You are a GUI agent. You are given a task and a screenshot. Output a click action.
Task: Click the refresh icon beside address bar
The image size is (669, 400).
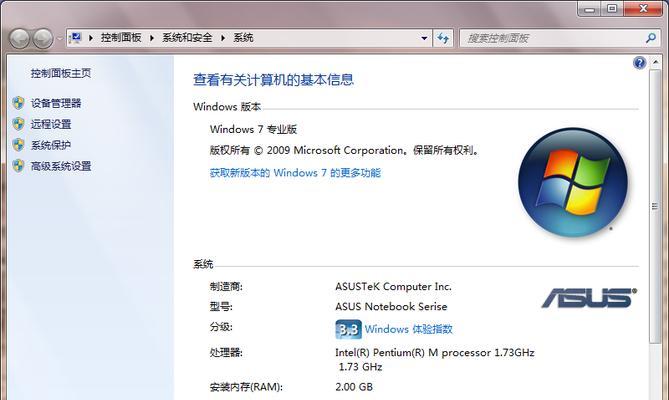442,38
